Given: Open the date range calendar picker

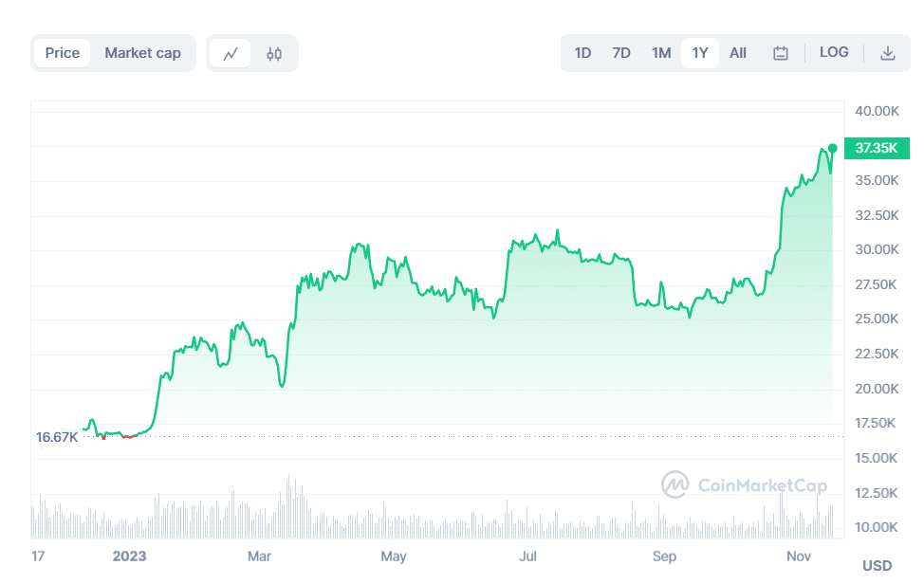Looking at the screenshot, I should pos(780,52).
